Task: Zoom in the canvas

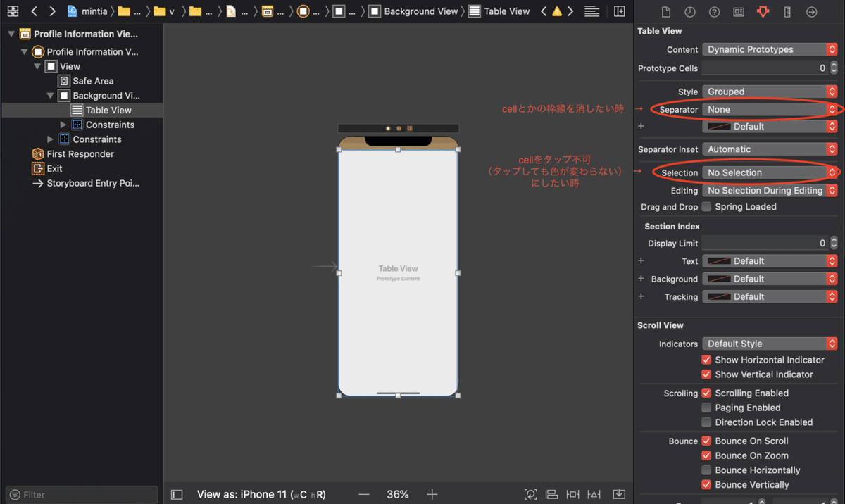Action: 432,495
